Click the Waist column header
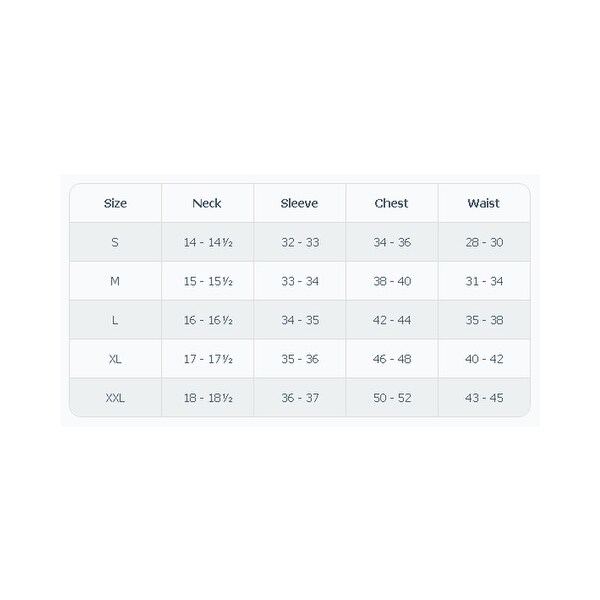Viewport: 600px width, 600px height. tap(484, 203)
